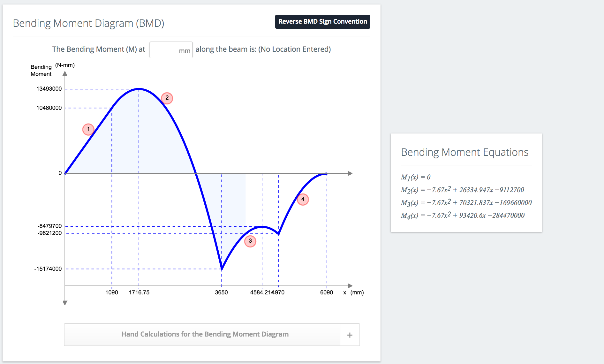Image resolution: width=604 pixels, height=364 pixels.
Task: Click the plus icon beside Hand Calculations
Action: [350, 335]
